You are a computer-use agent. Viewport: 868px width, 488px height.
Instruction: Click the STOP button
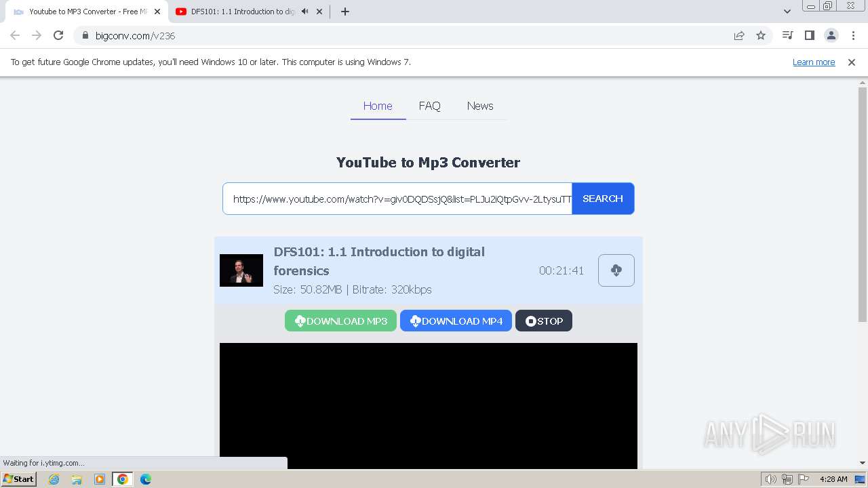544,321
